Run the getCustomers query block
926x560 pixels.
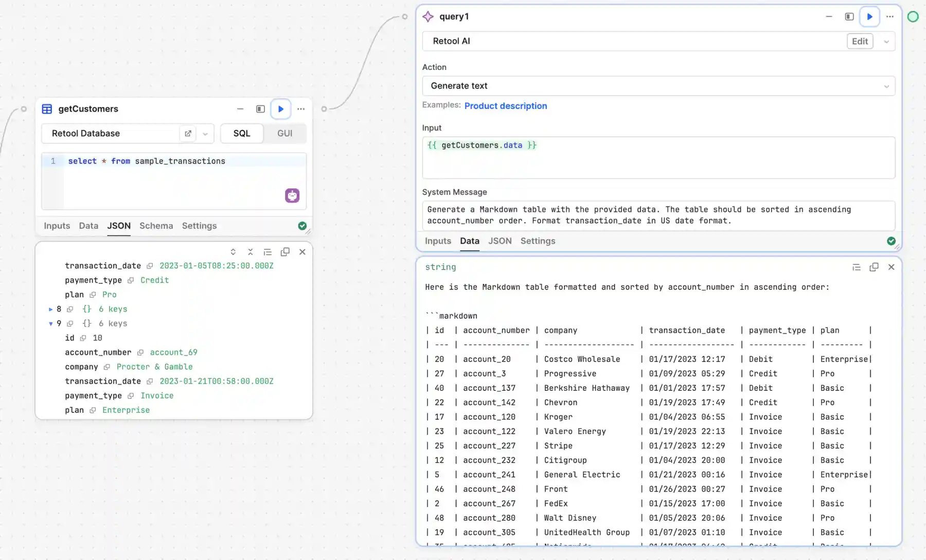[x=280, y=109]
